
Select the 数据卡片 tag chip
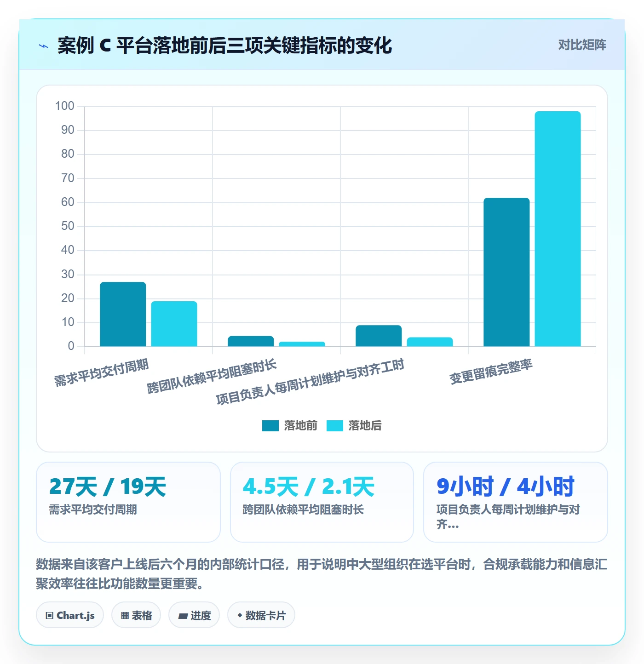pyautogui.click(x=261, y=615)
